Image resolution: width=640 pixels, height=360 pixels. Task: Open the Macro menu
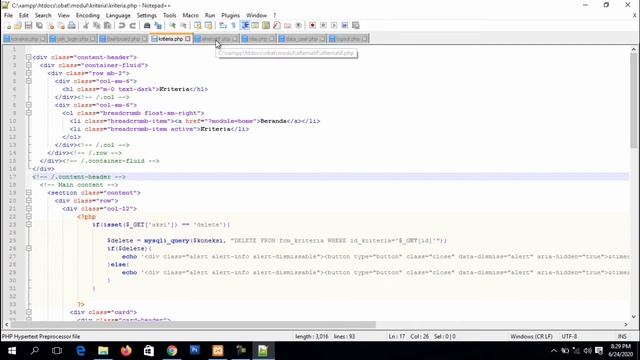[190, 16]
